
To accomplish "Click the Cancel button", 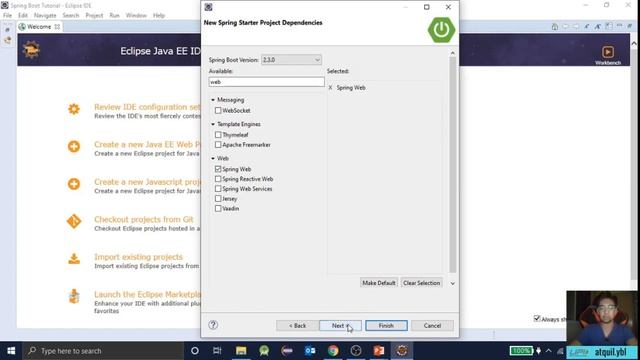I will [432, 325].
